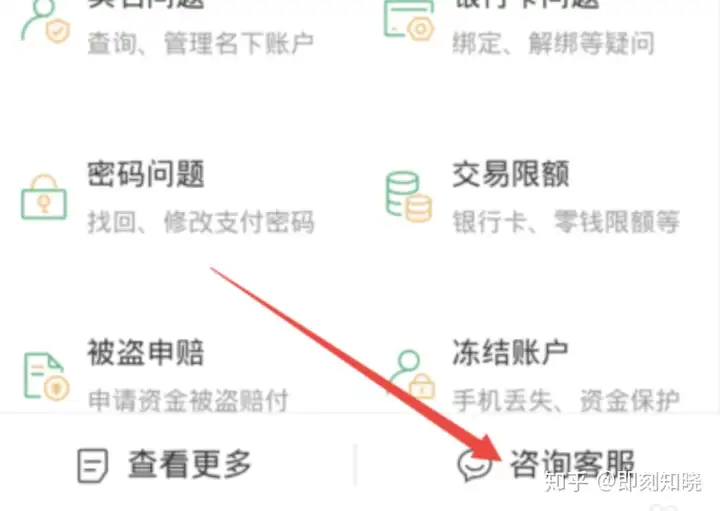
Task: Tap the 手机丢失、资金保护 description
Action: [x=566, y=400]
